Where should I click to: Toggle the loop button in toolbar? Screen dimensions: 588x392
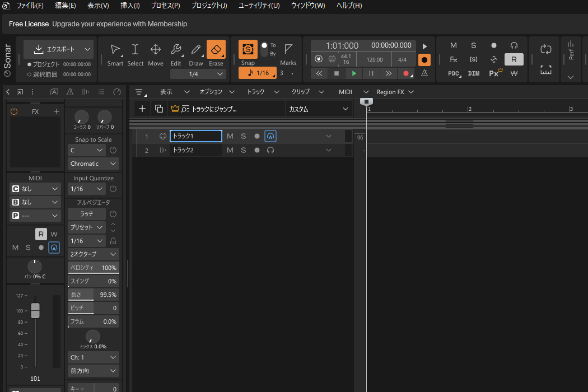tap(545, 49)
